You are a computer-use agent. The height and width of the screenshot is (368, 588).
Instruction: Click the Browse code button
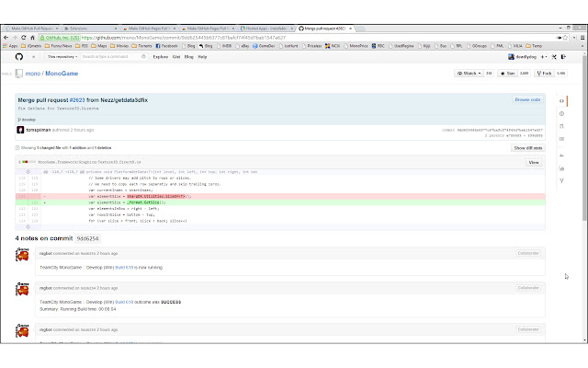pos(527,100)
